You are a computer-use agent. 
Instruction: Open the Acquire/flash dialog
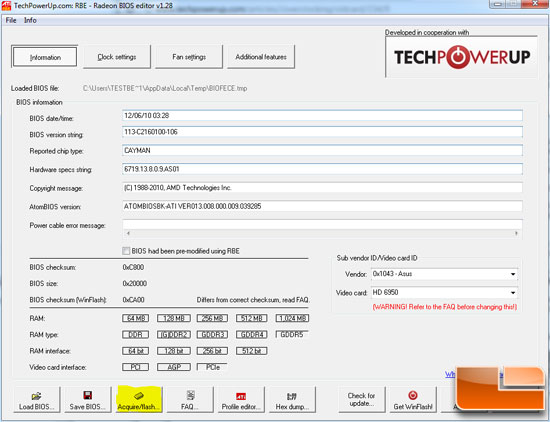[x=139, y=400]
